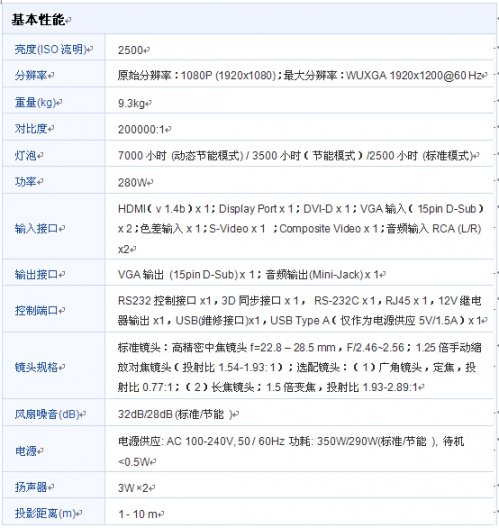This screenshot has height=528, width=499.
Task: Click the 基本性能 section header
Action: [38, 20]
